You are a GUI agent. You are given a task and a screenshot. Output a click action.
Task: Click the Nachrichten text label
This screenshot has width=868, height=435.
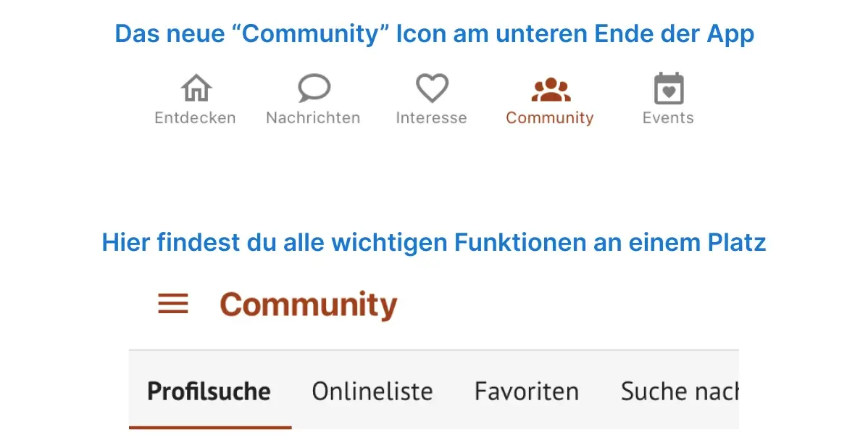tap(313, 118)
